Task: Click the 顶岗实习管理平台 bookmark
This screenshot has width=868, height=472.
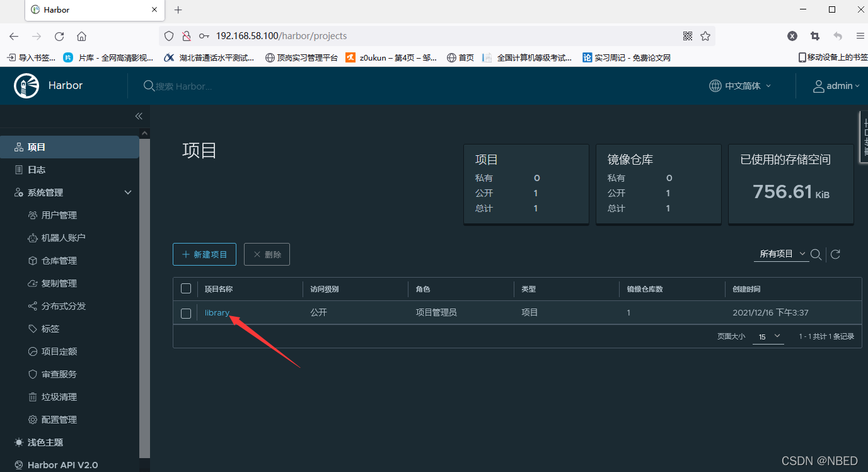Action: coord(301,57)
